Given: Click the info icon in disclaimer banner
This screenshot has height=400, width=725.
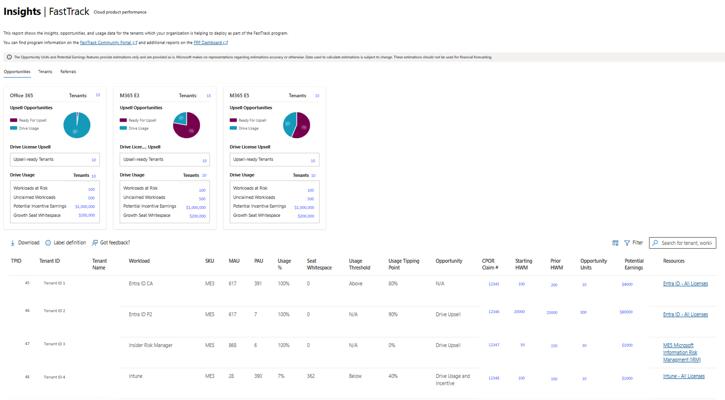Looking at the screenshot, I should click(x=9, y=57).
